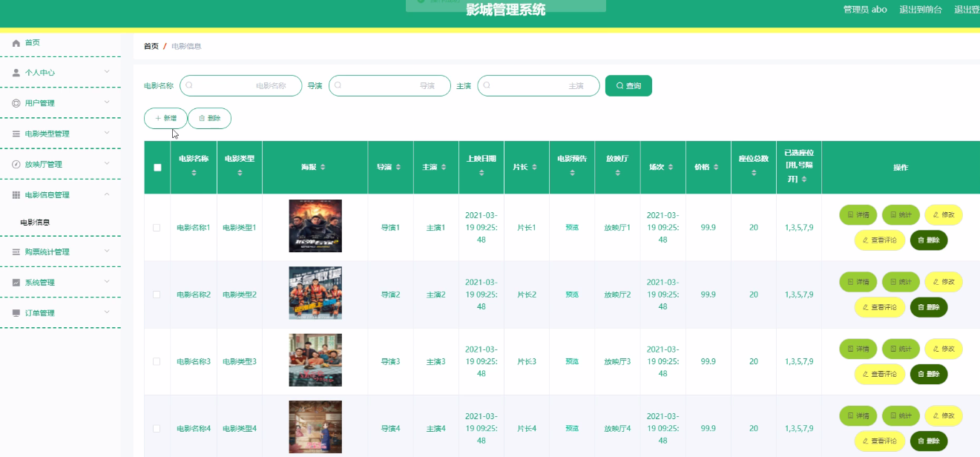Click the 订单管理 monitor icon
The width and height of the screenshot is (980, 457).
point(16,313)
